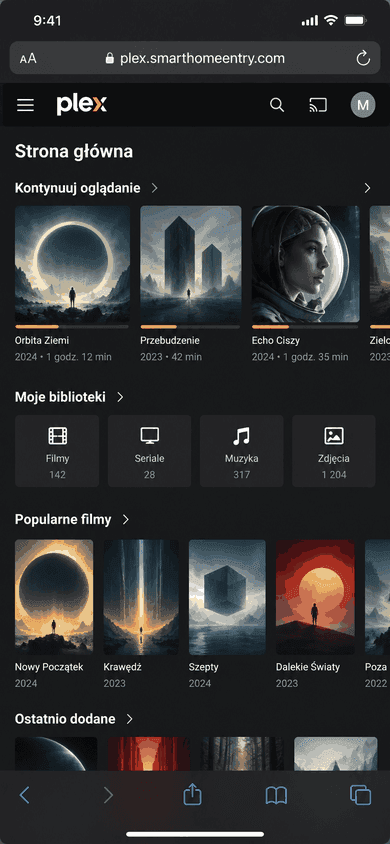
Task: Open the Szepty poster
Action: pos(227,597)
